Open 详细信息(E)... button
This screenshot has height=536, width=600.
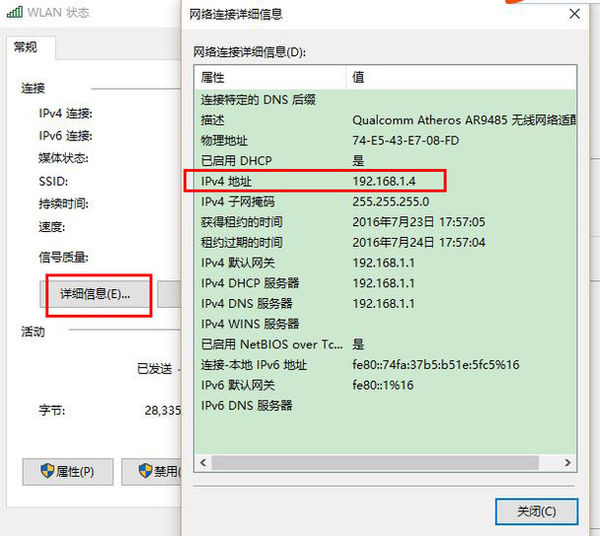[95, 294]
